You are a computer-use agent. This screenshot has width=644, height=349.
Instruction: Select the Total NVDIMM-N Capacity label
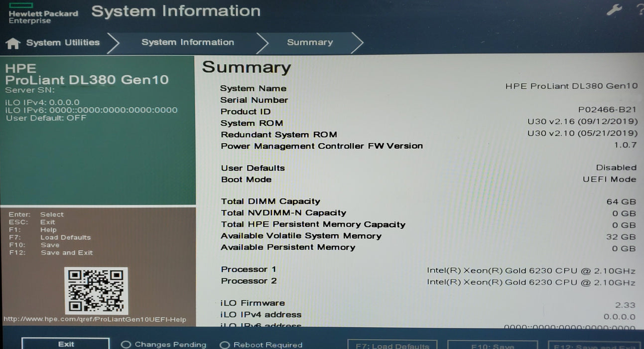[x=283, y=213]
